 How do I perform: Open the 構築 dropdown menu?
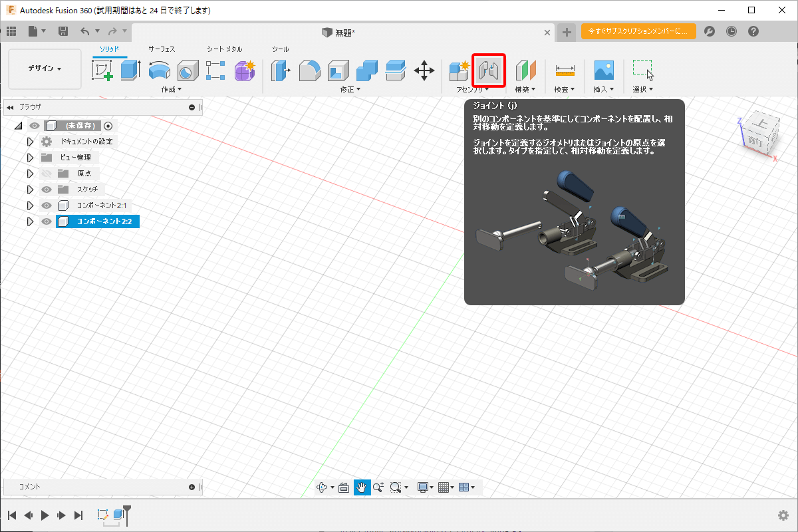[525, 89]
